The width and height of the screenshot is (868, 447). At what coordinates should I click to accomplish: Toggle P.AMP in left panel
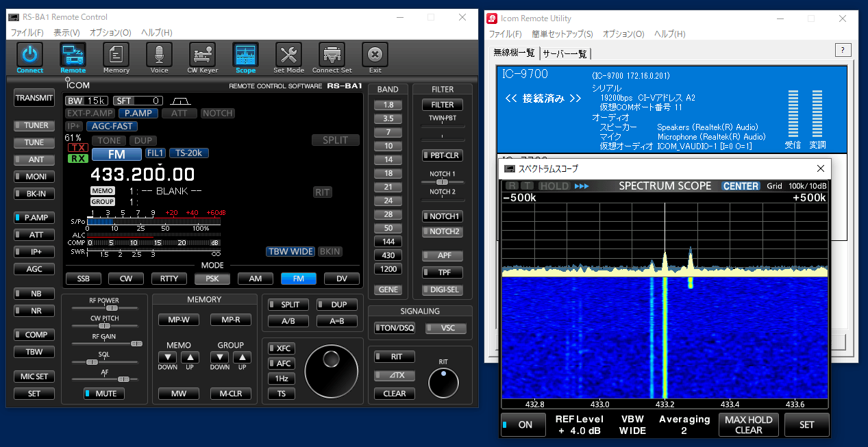coord(34,218)
